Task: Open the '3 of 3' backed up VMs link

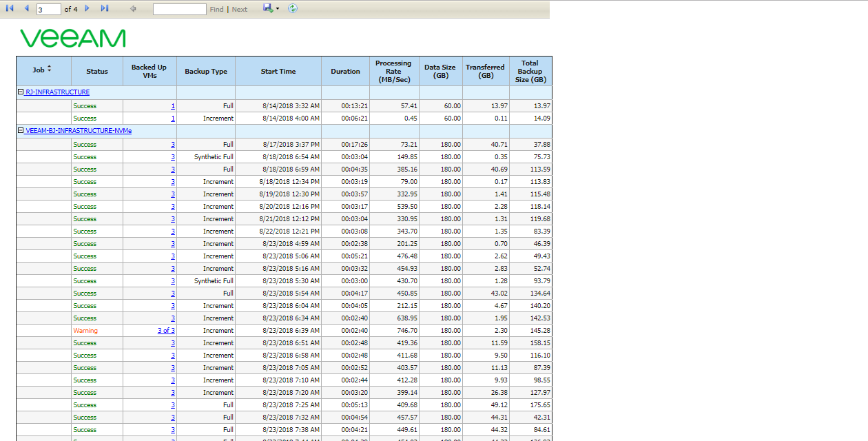Action: (166, 331)
